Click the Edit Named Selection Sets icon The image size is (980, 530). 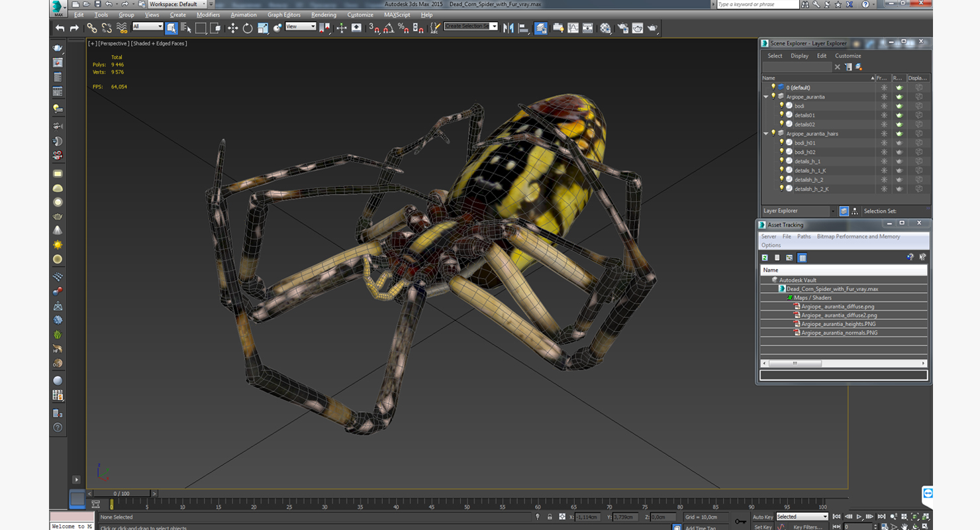click(435, 28)
